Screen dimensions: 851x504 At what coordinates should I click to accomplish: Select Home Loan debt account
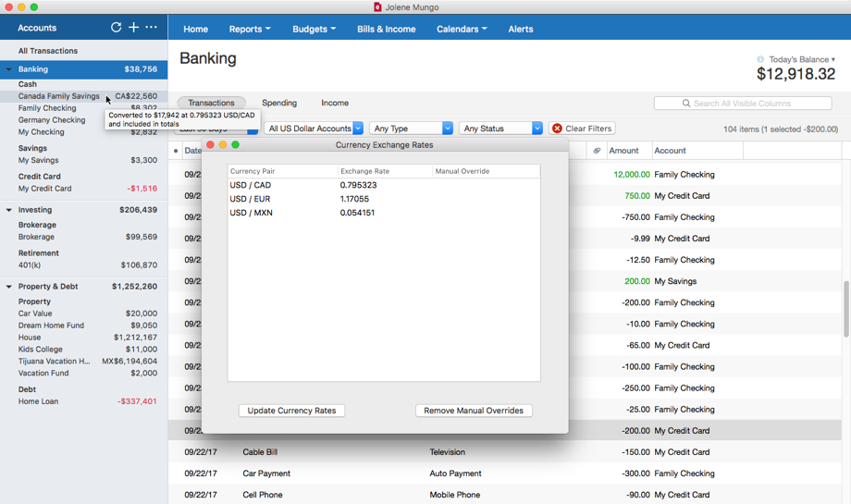(x=83, y=401)
